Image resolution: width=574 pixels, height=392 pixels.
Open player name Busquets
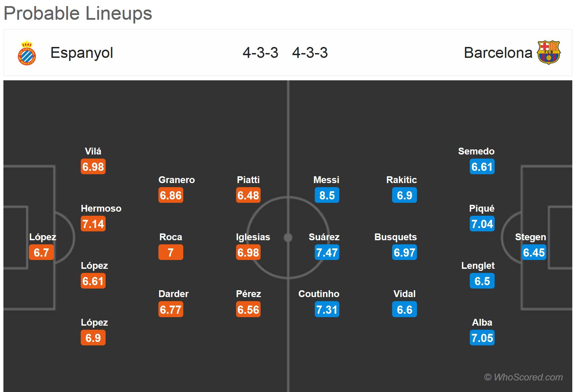(395, 237)
